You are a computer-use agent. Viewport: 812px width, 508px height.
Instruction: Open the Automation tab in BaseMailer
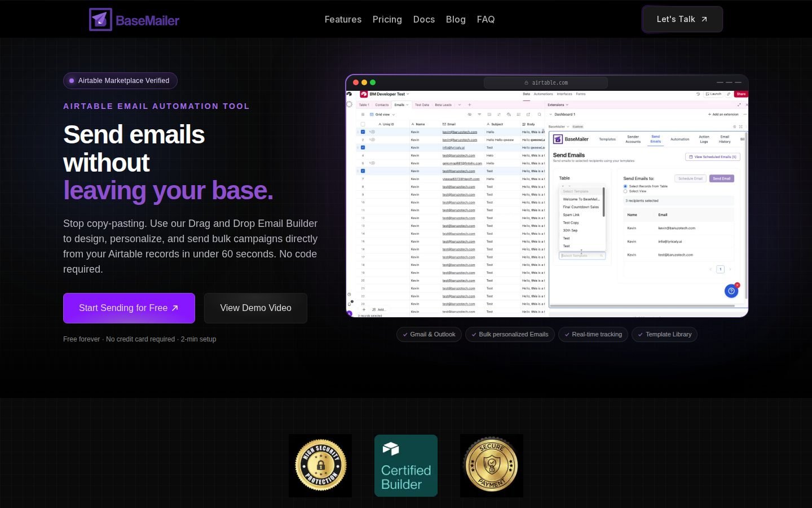pyautogui.click(x=679, y=139)
